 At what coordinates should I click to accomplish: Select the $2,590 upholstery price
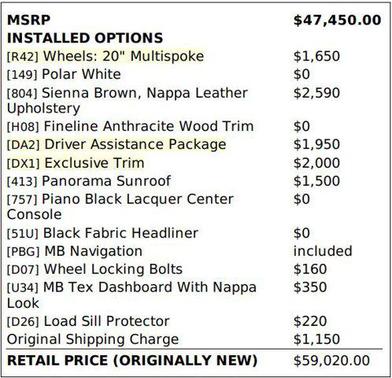316,93
